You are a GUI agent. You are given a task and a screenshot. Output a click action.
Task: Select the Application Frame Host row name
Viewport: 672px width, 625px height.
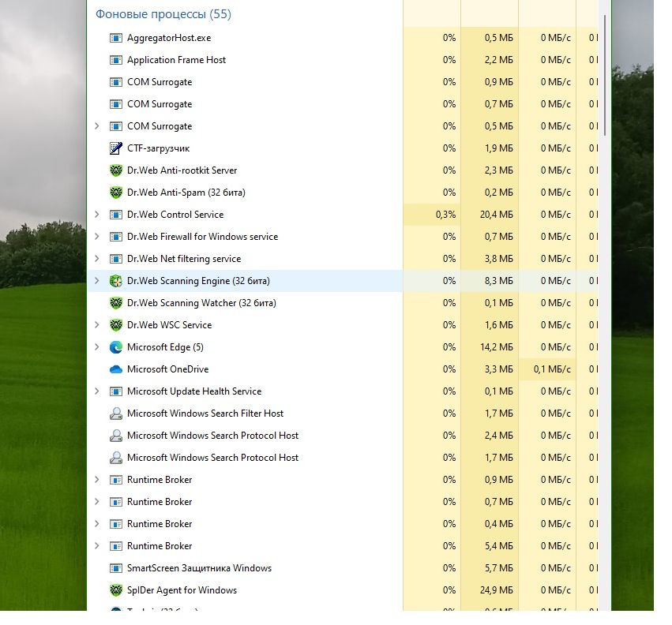tap(176, 60)
